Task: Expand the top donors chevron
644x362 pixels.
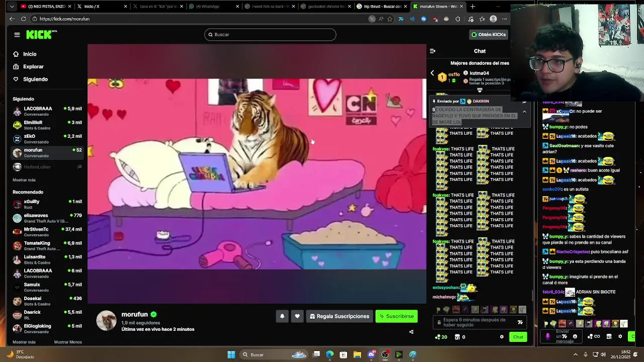Action: [x=479, y=90]
